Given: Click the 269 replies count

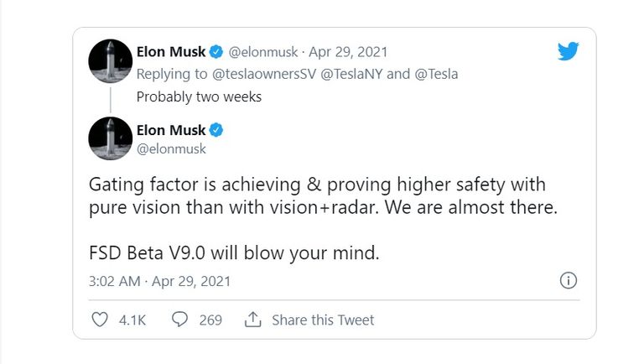Looking at the screenshot, I should (x=210, y=320).
